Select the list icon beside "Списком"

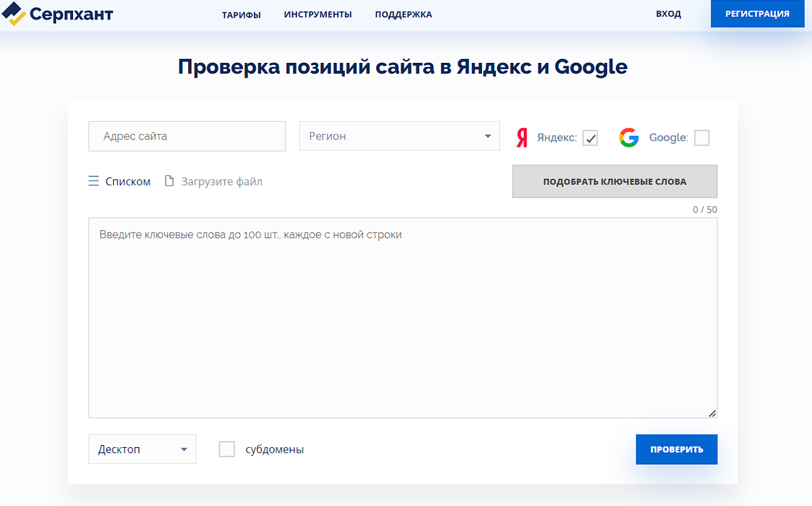tap(93, 181)
